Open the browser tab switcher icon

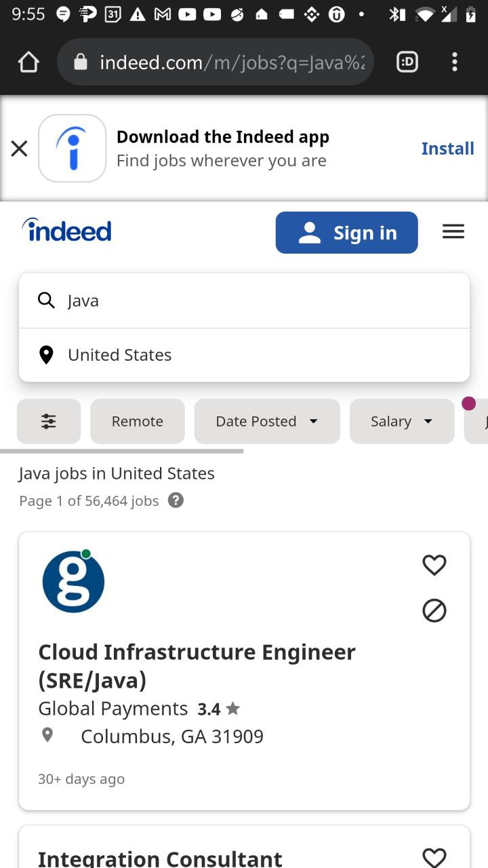pyautogui.click(x=407, y=62)
